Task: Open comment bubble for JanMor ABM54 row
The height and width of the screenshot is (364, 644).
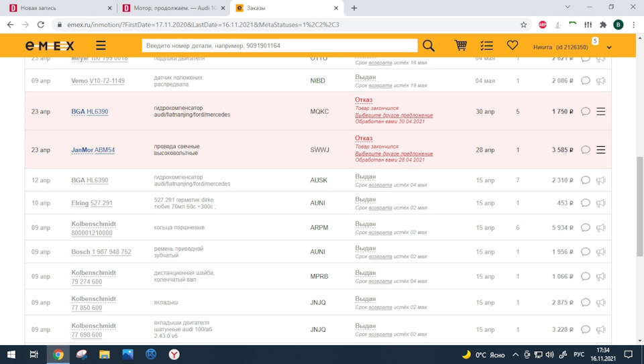Action: point(585,149)
